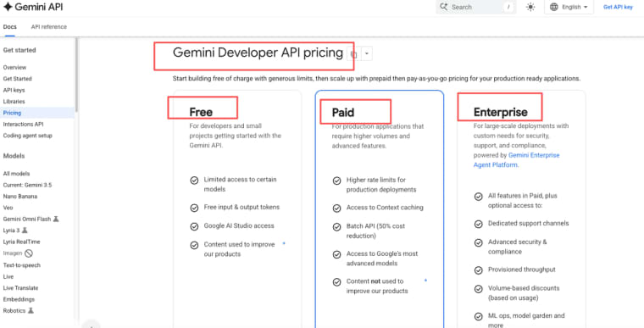Click the Enterprise plan heading
This screenshot has width=644, height=328.
point(500,112)
